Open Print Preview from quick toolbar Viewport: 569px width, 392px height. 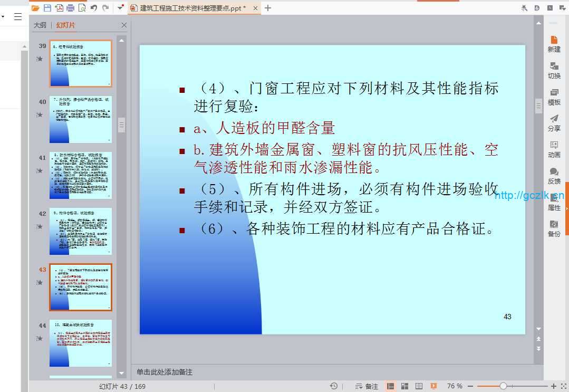pos(82,8)
